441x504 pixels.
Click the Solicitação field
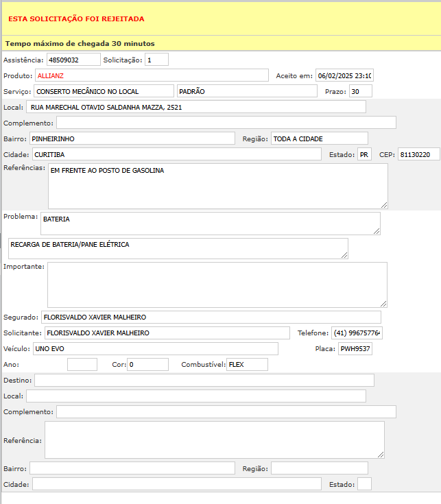click(156, 60)
